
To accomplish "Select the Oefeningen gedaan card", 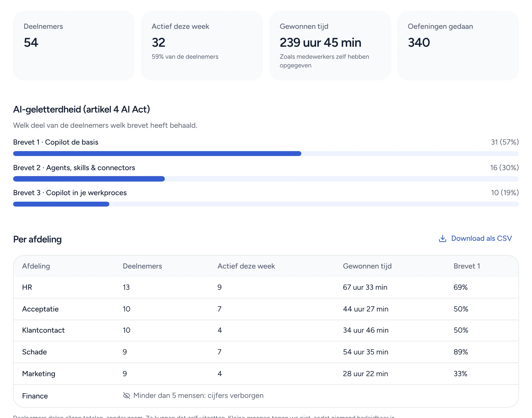I will click(458, 46).
